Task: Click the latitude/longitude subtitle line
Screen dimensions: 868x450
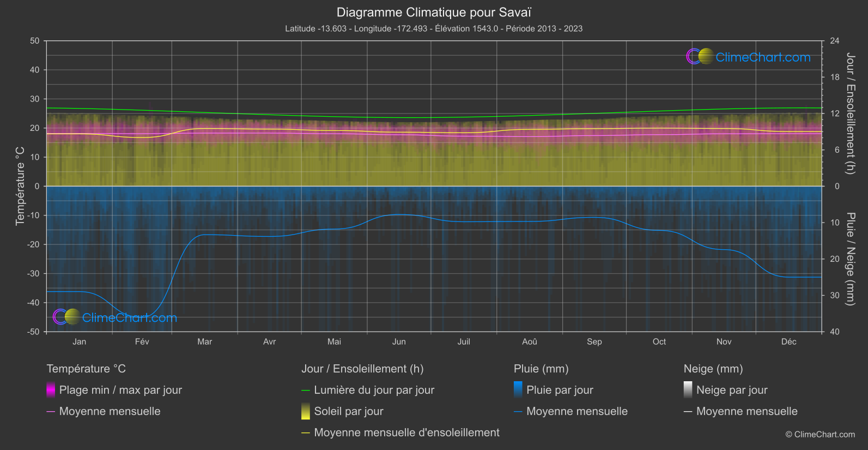Action: [434, 28]
